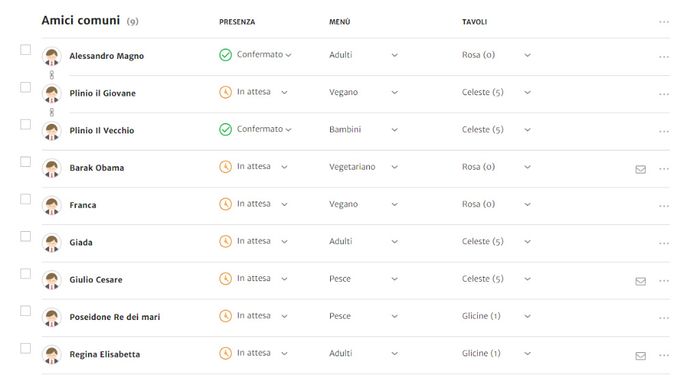Click Plinio Il Vecchio's avatar icon
The height and width of the screenshot is (384, 700).
pos(52,131)
